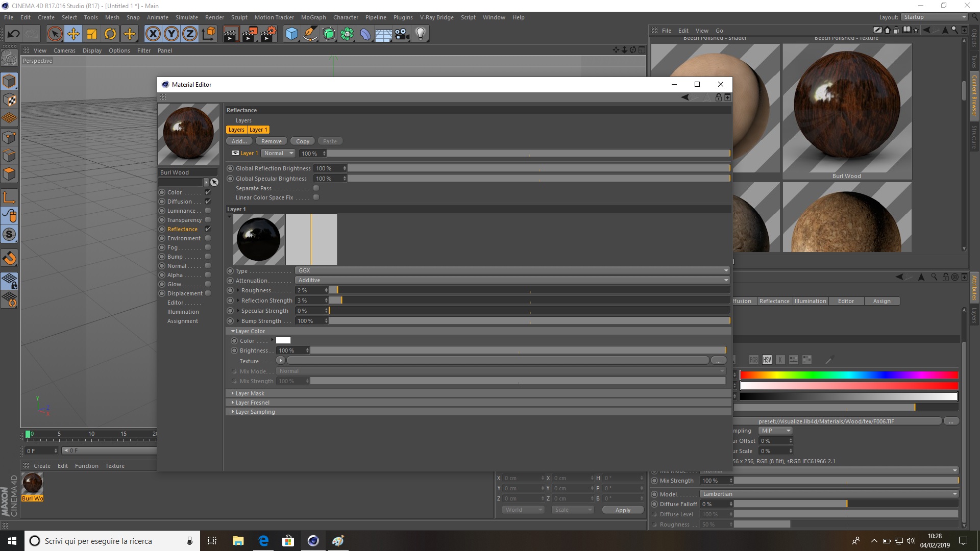Add a Subdivision Surface generator

tap(329, 34)
